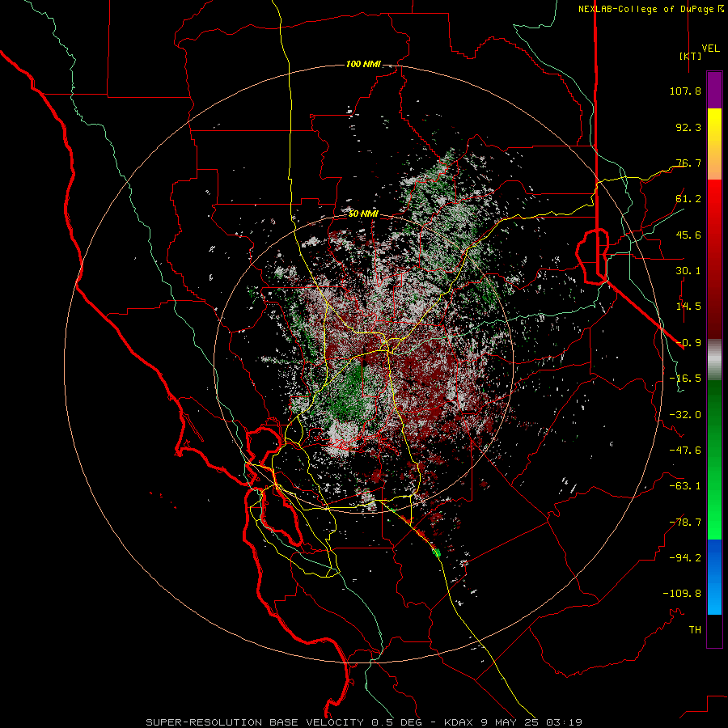The height and width of the screenshot is (728, 728).
Task: Select the -109.8 velocity scale value
Action: (682, 594)
